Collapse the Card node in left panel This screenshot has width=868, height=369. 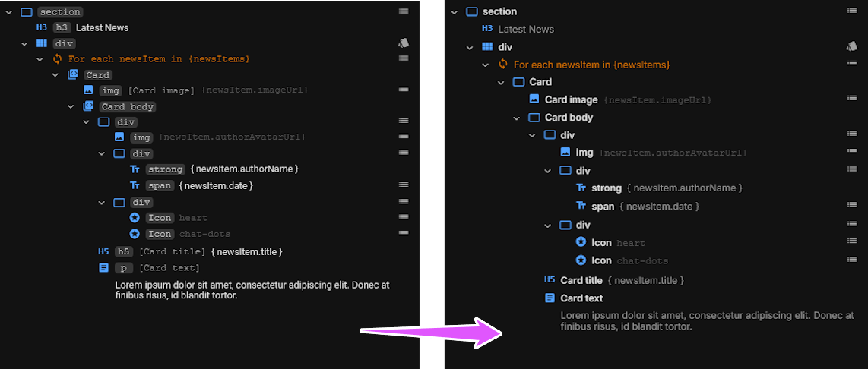point(55,74)
